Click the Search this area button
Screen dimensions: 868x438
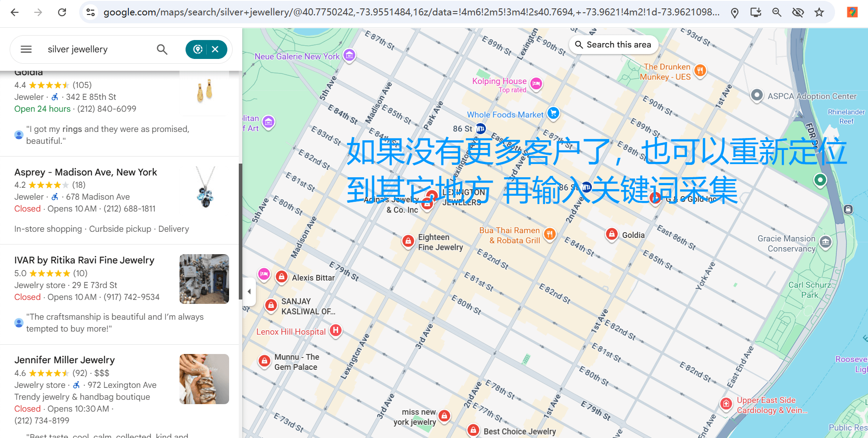[613, 44]
